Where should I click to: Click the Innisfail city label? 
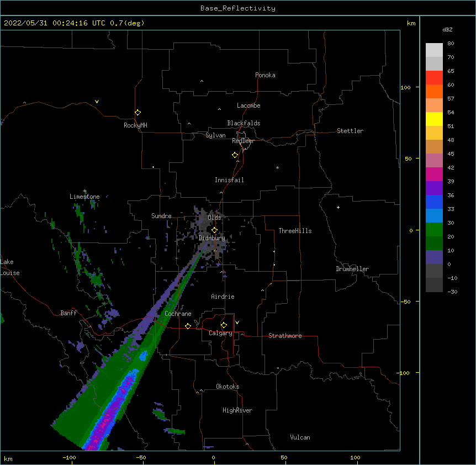pos(229,180)
